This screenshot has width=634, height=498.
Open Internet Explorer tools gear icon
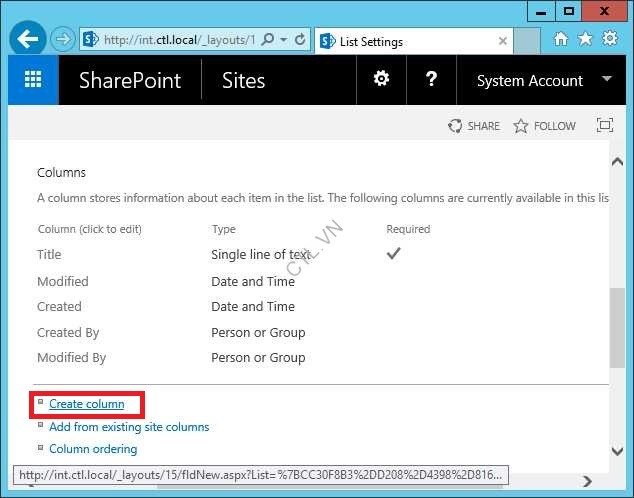[x=609, y=40]
